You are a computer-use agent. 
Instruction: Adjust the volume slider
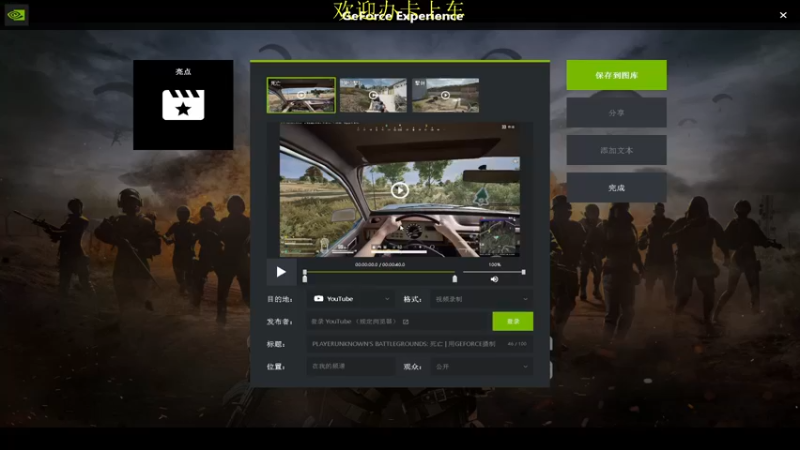494,272
